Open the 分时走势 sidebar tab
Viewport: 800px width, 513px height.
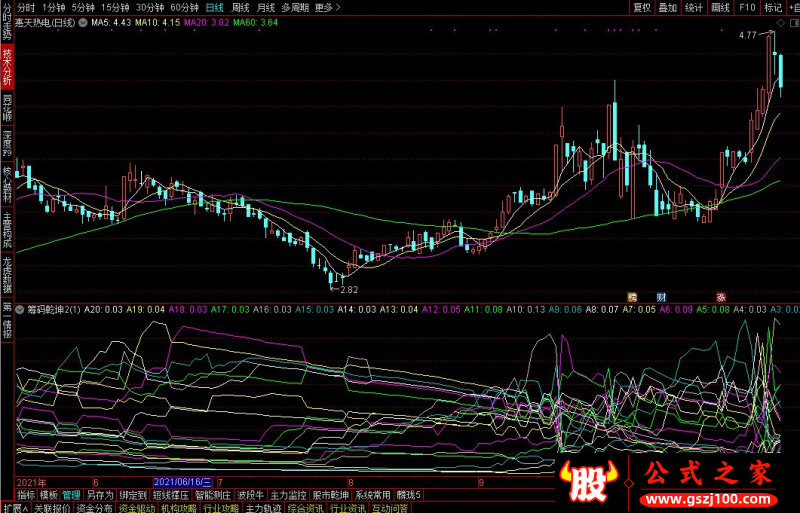[7, 23]
